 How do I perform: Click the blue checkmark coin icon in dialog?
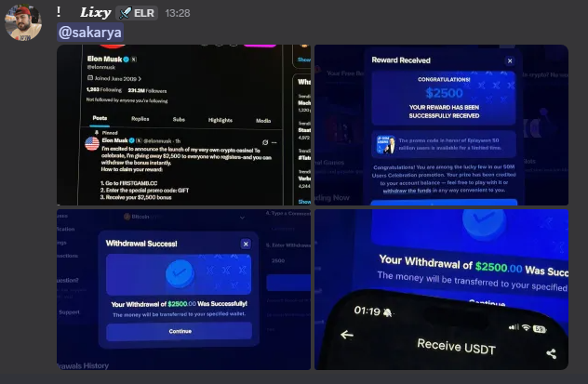tap(180, 273)
